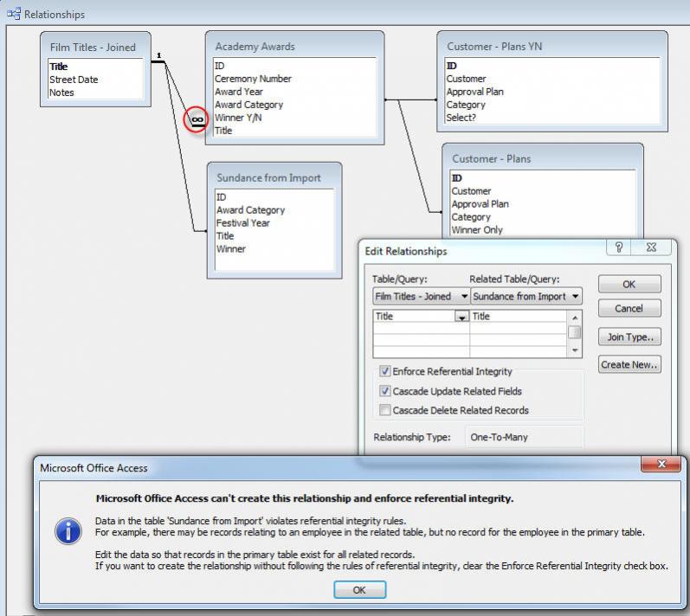Uncheck Enforce Referential Integrity

pos(385,371)
